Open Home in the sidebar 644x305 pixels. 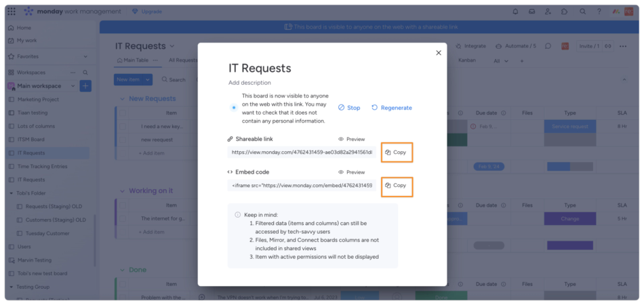(x=20, y=28)
